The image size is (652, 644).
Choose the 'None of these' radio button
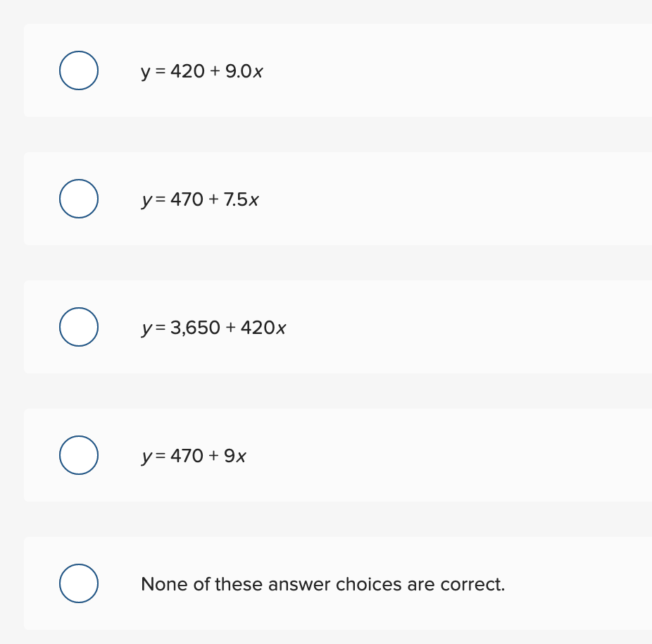point(79,583)
